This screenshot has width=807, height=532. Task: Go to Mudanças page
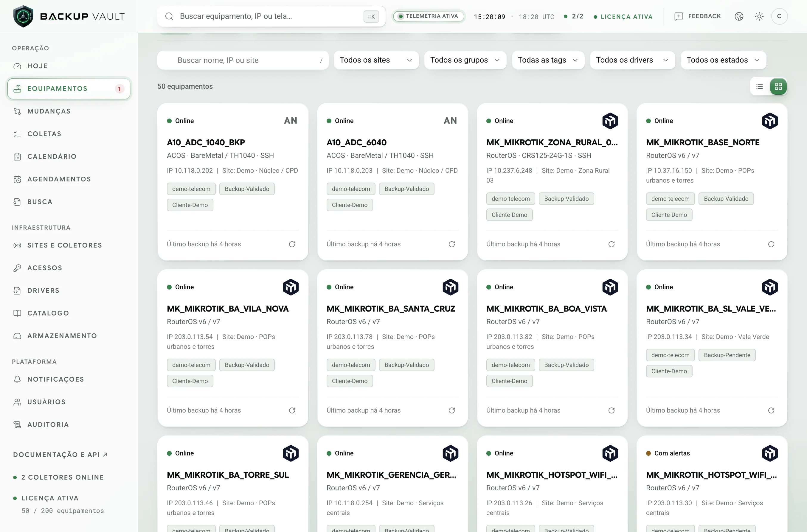69,111
